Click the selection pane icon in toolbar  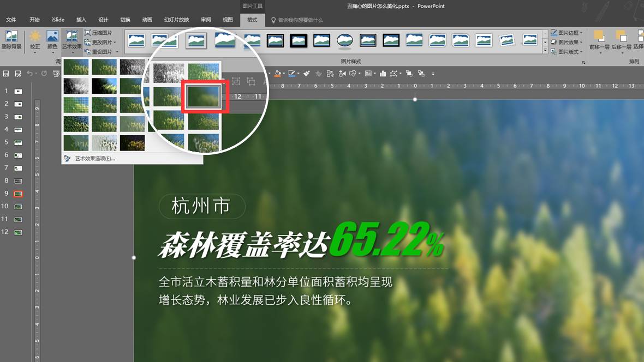(330, 74)
